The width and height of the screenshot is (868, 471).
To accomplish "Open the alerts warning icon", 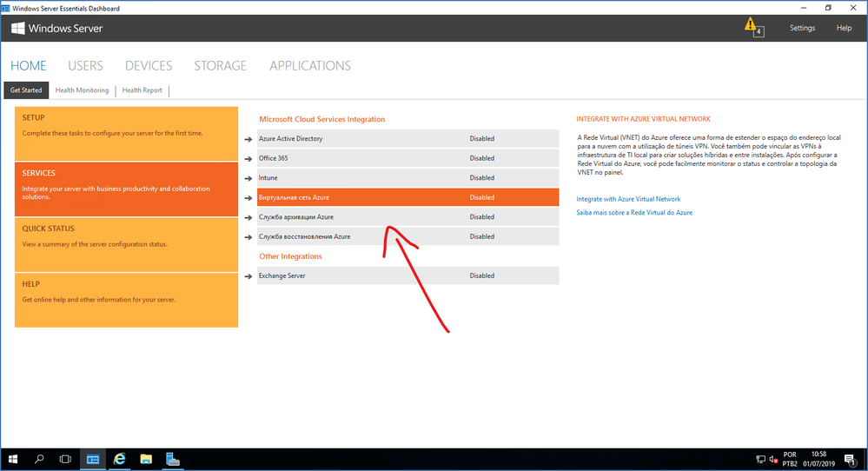I will 754,27.
